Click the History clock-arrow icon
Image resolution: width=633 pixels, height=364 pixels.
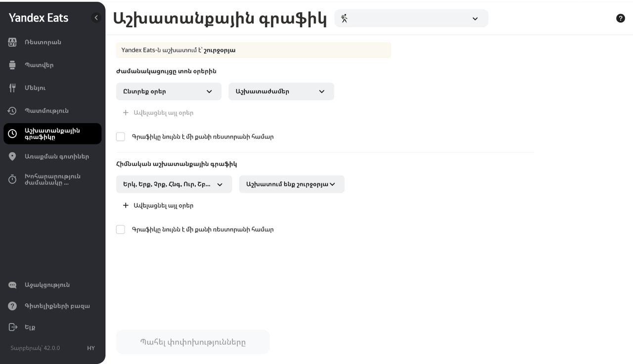[x=12, y=111]
